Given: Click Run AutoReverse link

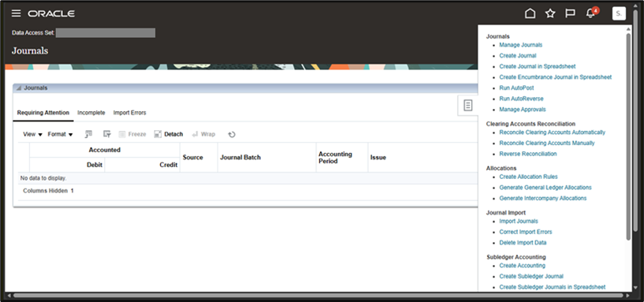Looking at the screenshot, I should pos(521,99).
